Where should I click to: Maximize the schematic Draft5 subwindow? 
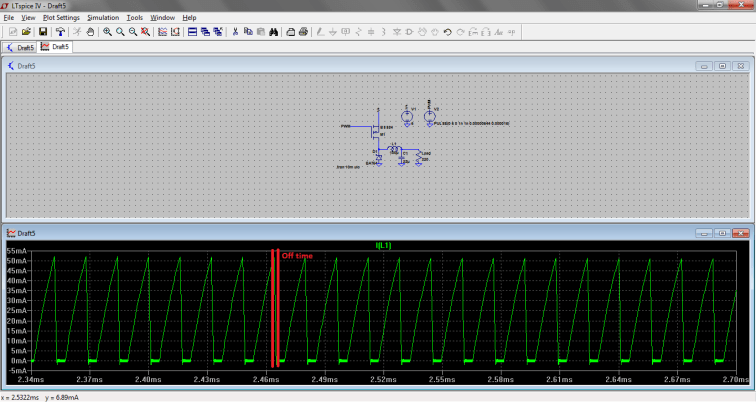[x=721, y=66]
